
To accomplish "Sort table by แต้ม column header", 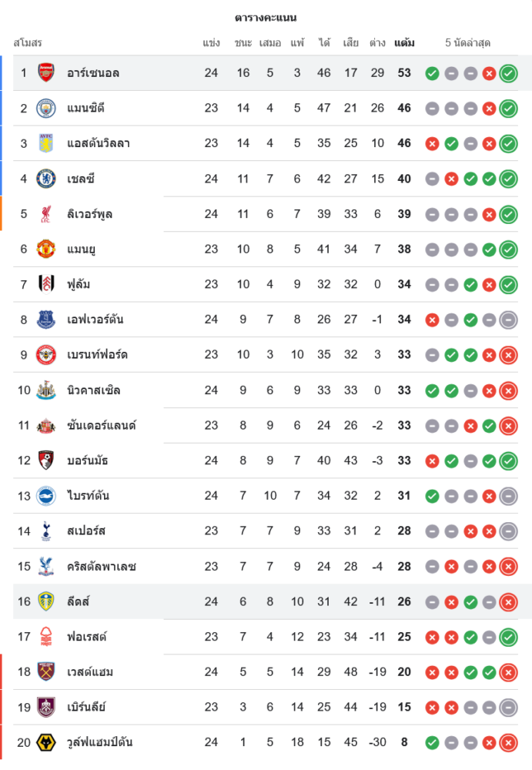I will pos(404,43).
